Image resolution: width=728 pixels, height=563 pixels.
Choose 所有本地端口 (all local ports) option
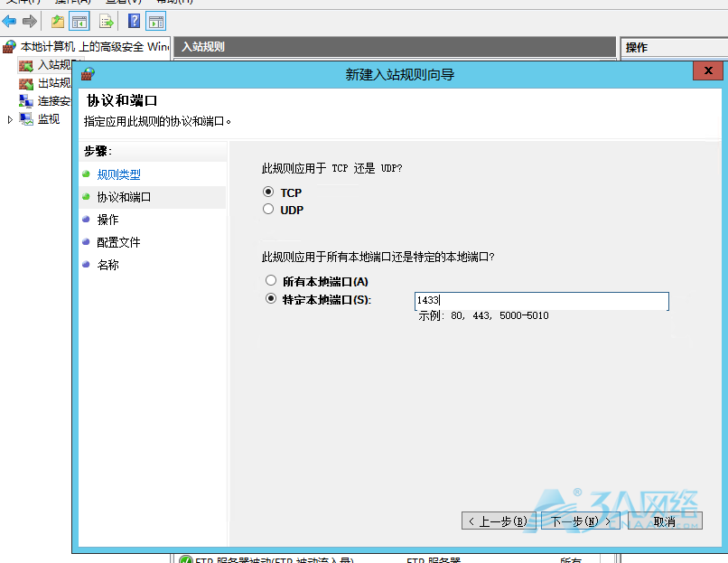click(270, 281)
